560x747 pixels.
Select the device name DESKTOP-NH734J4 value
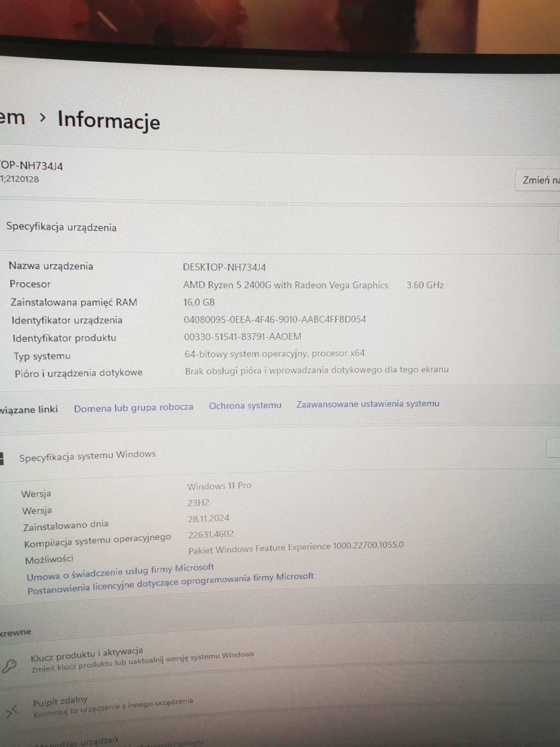click(x=224, y=267)
